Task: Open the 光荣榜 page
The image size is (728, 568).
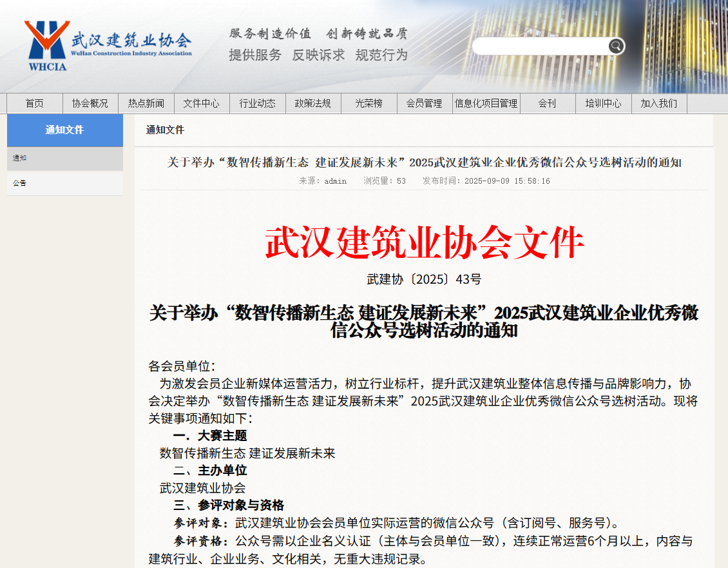Action: 369,103
